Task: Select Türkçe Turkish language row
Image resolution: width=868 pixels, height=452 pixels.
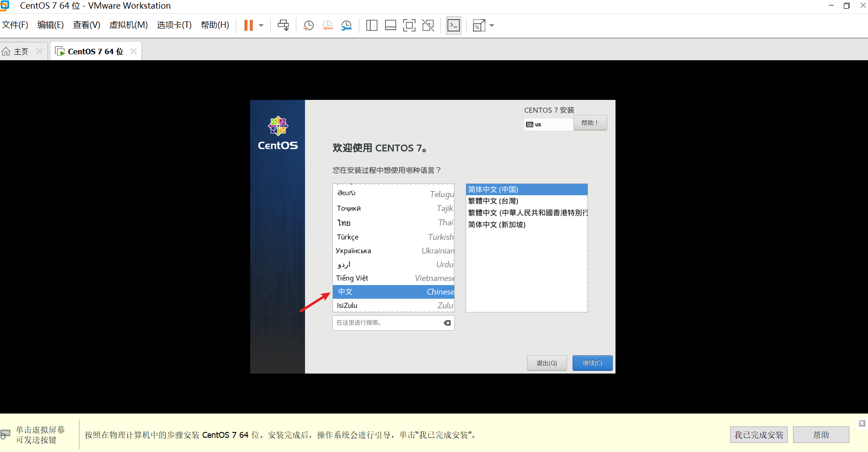Action: pyautogui.click(x=394, y=237)
